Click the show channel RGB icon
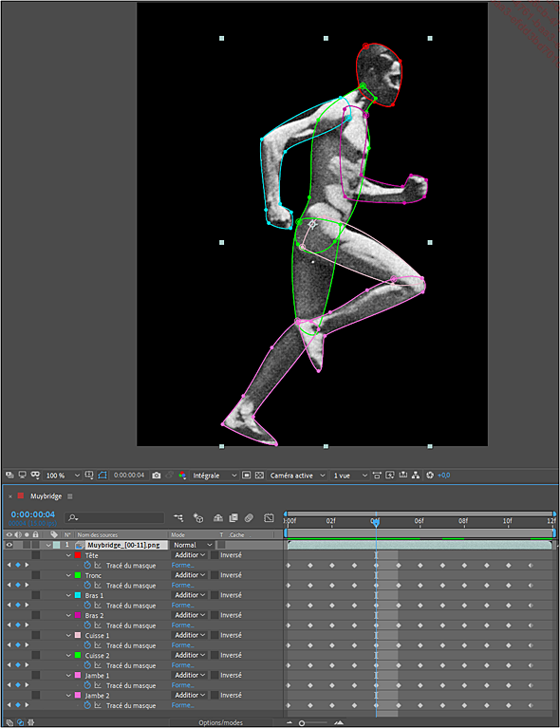Screen dimensions: 560x728 (182, 475)
